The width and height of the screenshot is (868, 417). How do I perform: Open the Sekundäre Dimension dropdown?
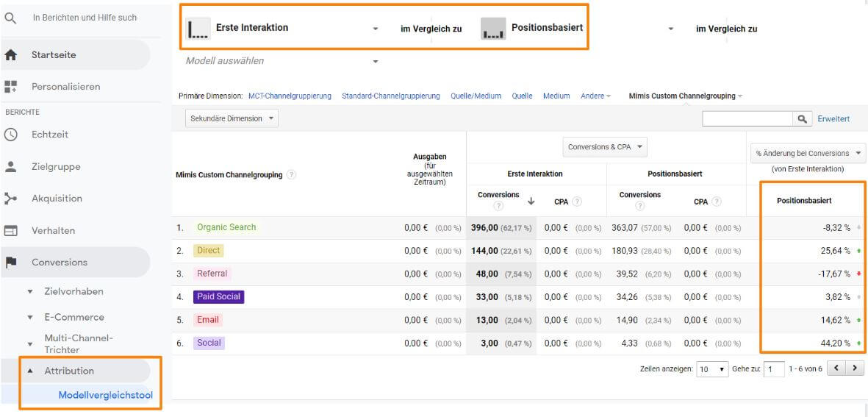(x=232, y=118)
